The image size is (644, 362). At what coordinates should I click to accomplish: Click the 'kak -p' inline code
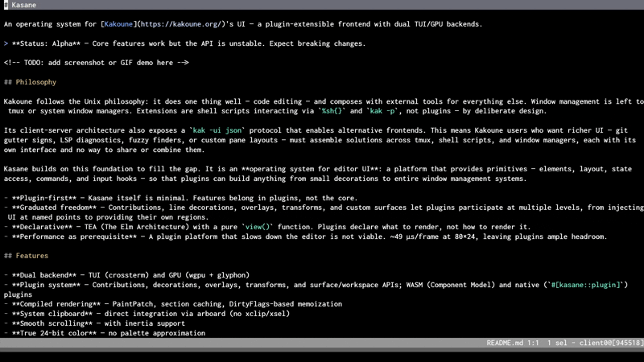click(x=382, y=111)
